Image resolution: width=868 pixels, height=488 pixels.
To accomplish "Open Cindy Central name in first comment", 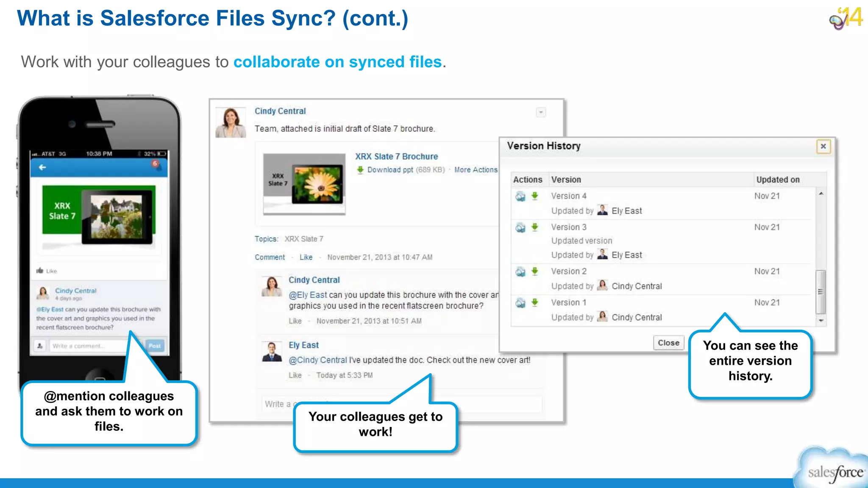I will pyautogui.click(x=314, y=280).
